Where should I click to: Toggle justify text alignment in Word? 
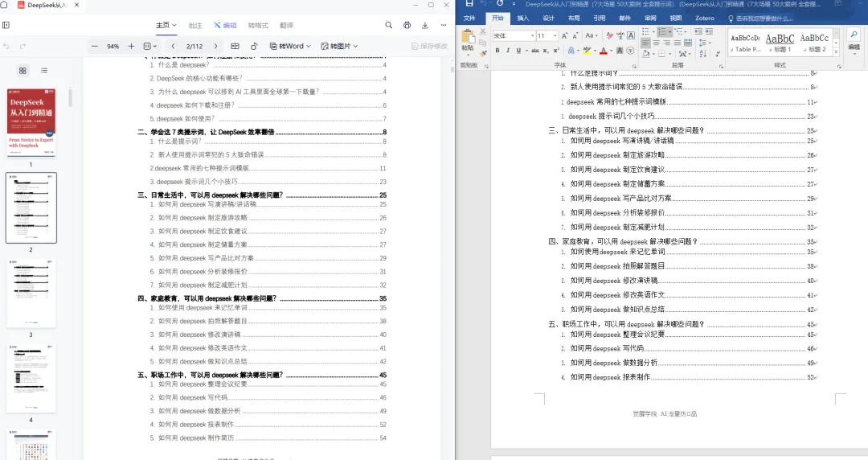[x=677, y=43]
